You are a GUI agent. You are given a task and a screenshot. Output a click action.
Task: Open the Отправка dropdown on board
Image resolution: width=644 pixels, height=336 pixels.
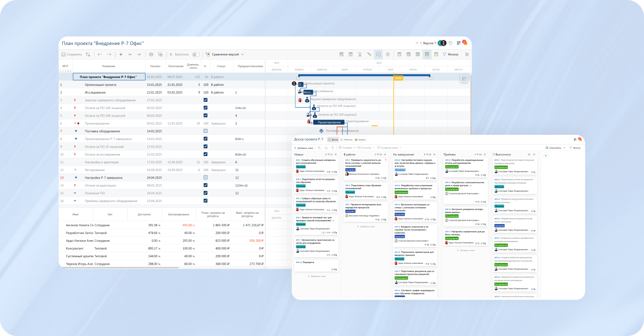click(347, 148)
